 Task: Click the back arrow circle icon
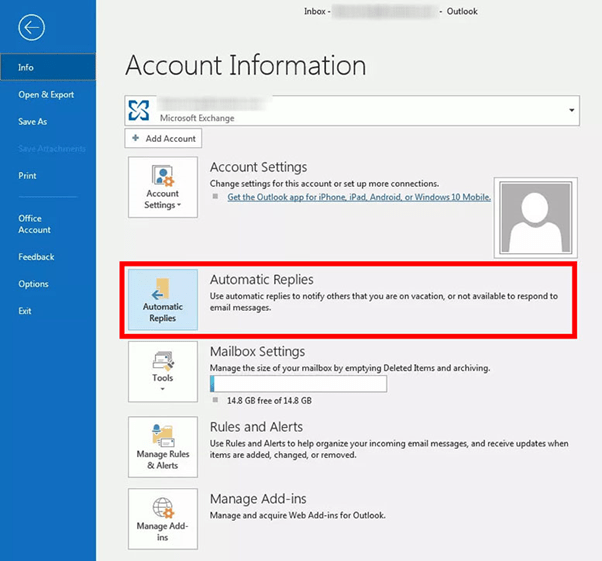pyautogui.click(x=32, y=28)
